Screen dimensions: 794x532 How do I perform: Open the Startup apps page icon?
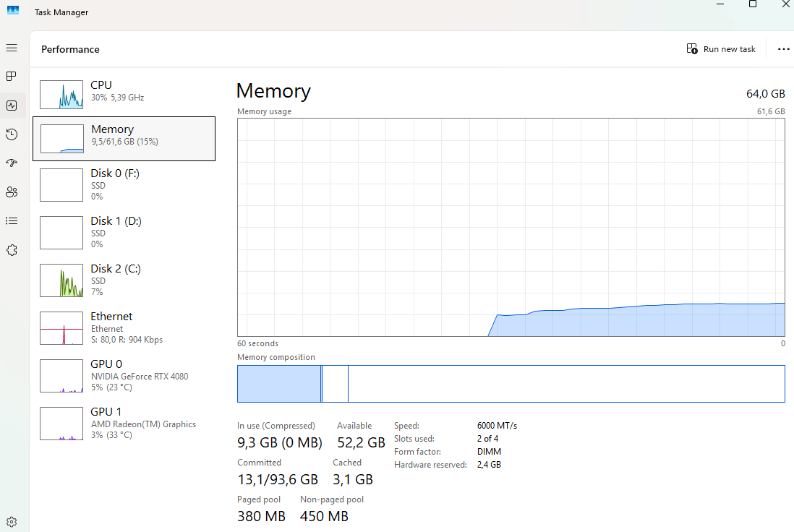12,163
